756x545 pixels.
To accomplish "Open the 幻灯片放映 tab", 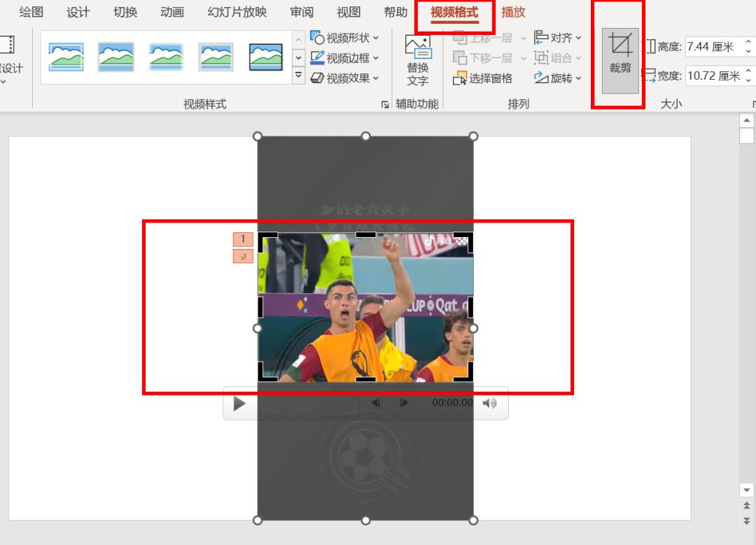I will pos(237,13).
